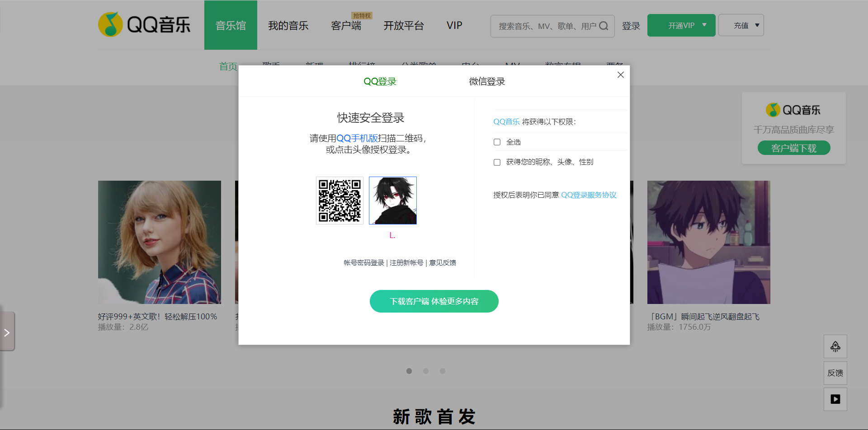Viewport: 868px width, 430px height.
Task: Click the 开通VIP button
Action: pos(681,25)
